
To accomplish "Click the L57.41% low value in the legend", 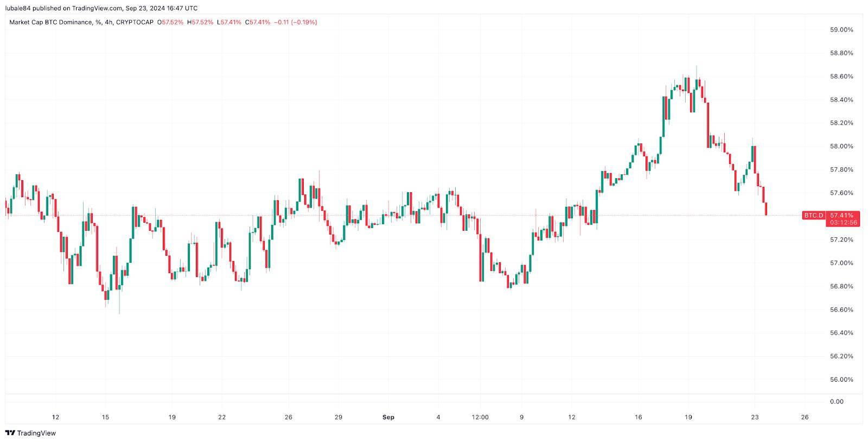I will click(229, 22).
